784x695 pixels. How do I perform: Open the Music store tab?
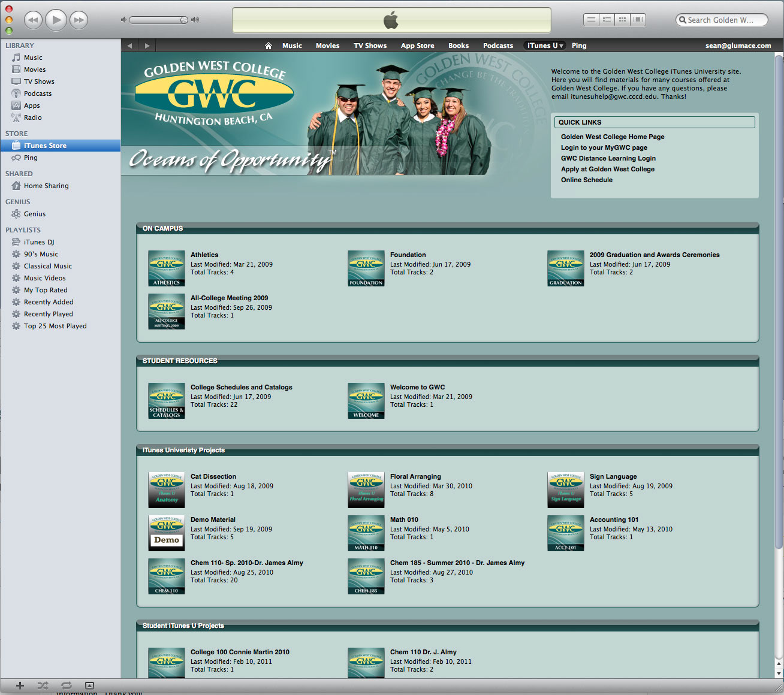coord(292,46)
